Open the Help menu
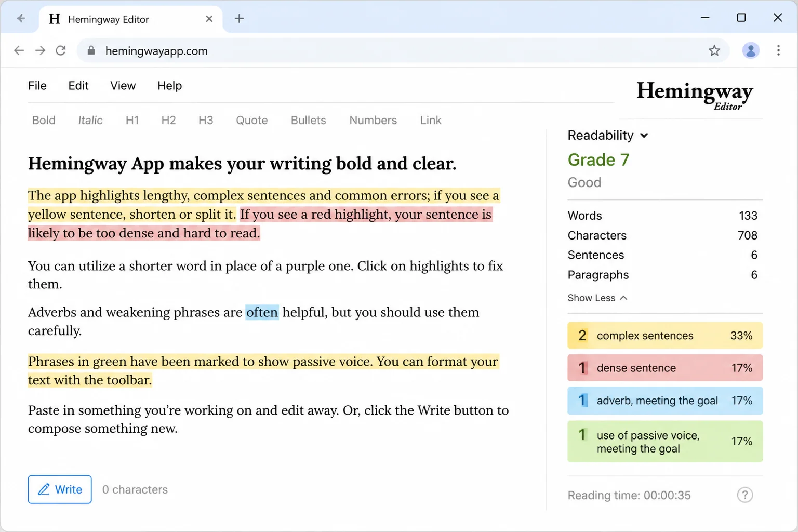Viewport: 798px width, 532px height. click(169, 86)
